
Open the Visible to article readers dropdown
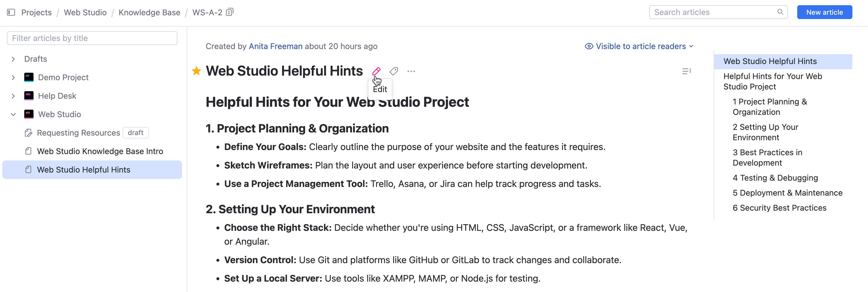coord(639,46)
